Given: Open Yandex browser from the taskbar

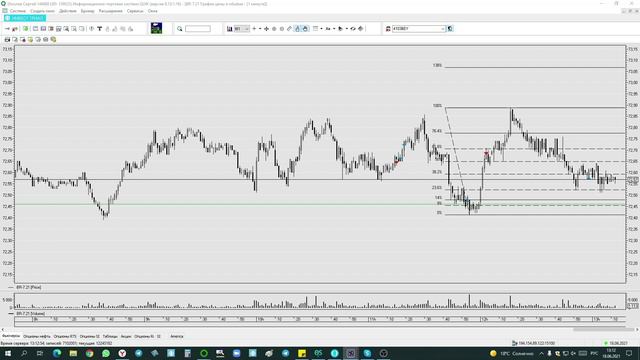Looking at the screenshot, I should [x=122, y=353].
